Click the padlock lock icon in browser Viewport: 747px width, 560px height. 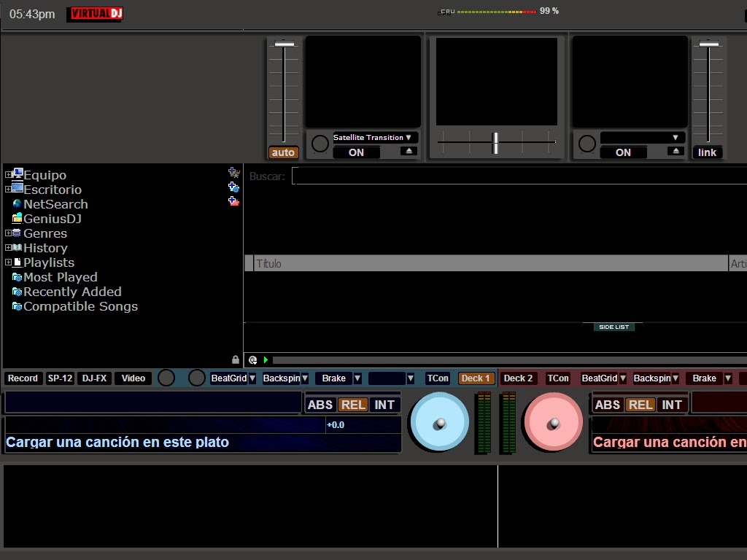click(235, 359)
